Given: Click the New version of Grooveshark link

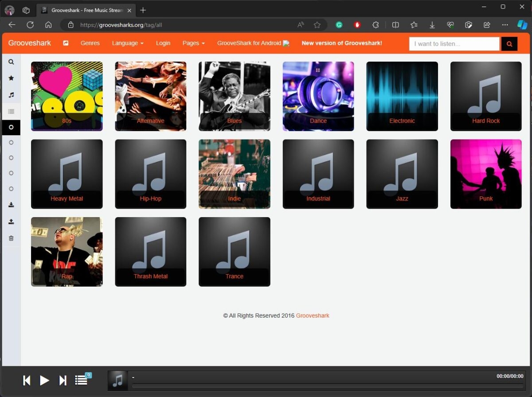Looking at the screenshot, I should point(342,43).
